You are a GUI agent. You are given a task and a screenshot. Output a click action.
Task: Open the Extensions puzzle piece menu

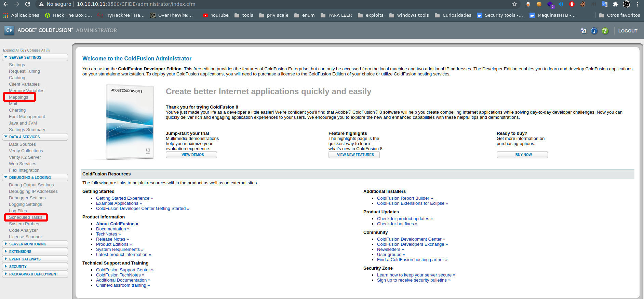point(616,4)
